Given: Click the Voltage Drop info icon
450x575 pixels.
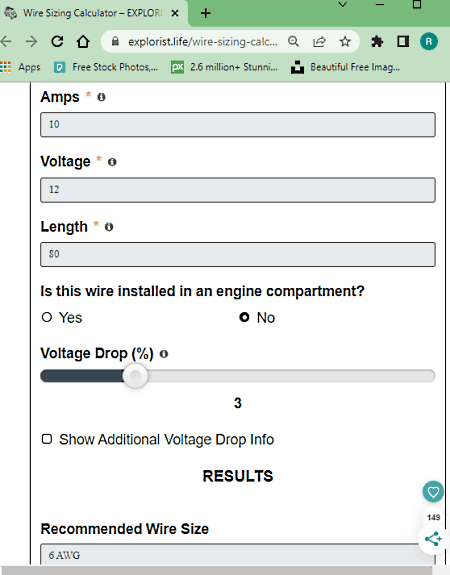Looking at the screenshot, I should point(164,354).
